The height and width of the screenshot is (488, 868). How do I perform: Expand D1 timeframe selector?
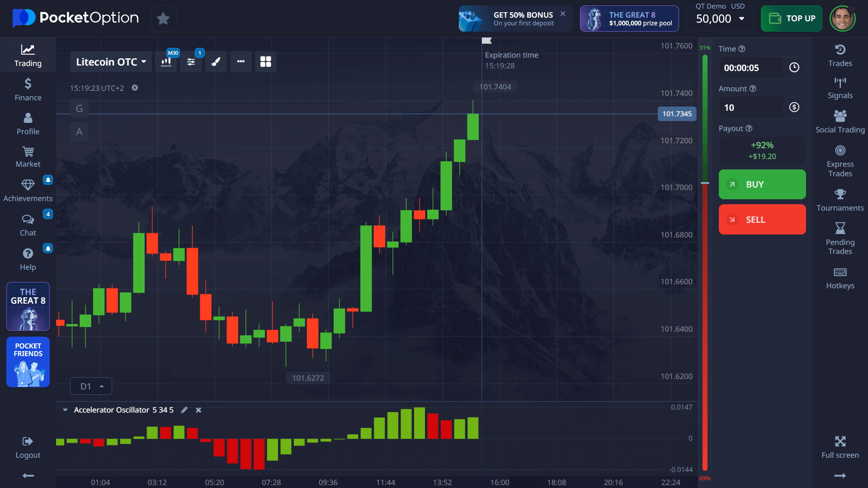coord(91,386)
